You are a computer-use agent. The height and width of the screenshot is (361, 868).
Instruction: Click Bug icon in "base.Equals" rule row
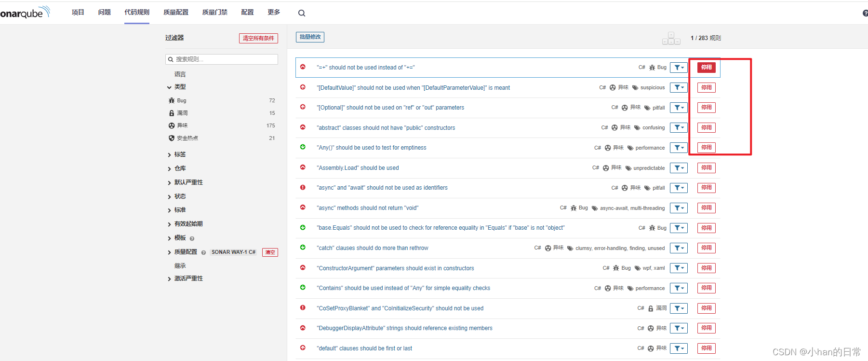click(x=652, y=228)
